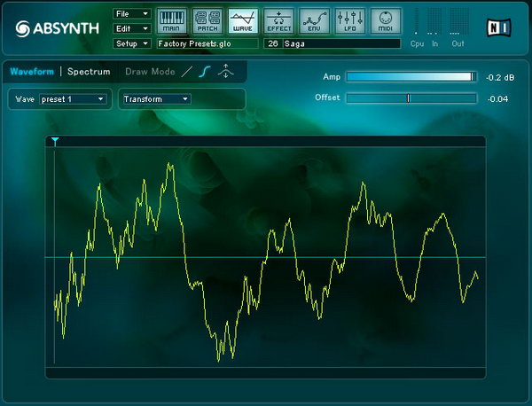Open the Edit menu
The width and height of the screenshot is (532, 406).
(x=131, y=29)
